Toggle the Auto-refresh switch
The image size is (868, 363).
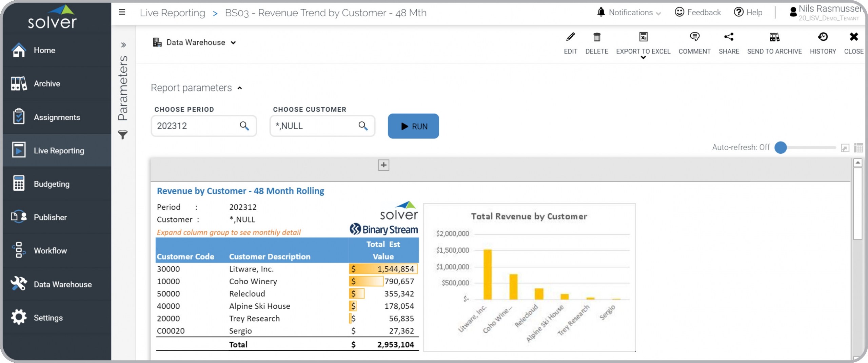(781, 148)
